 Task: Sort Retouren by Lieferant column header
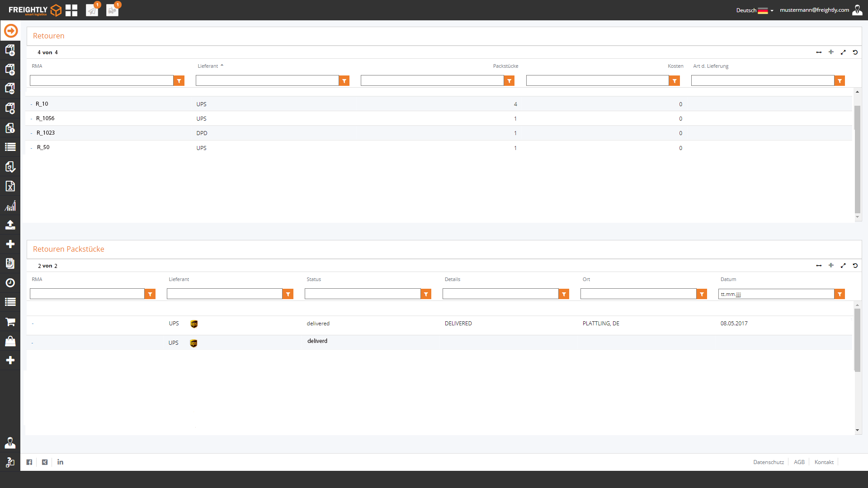(208, 66)
